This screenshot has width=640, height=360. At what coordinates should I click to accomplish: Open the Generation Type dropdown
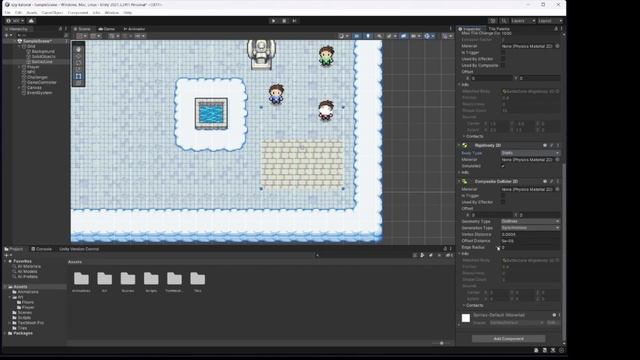point(530,228)
